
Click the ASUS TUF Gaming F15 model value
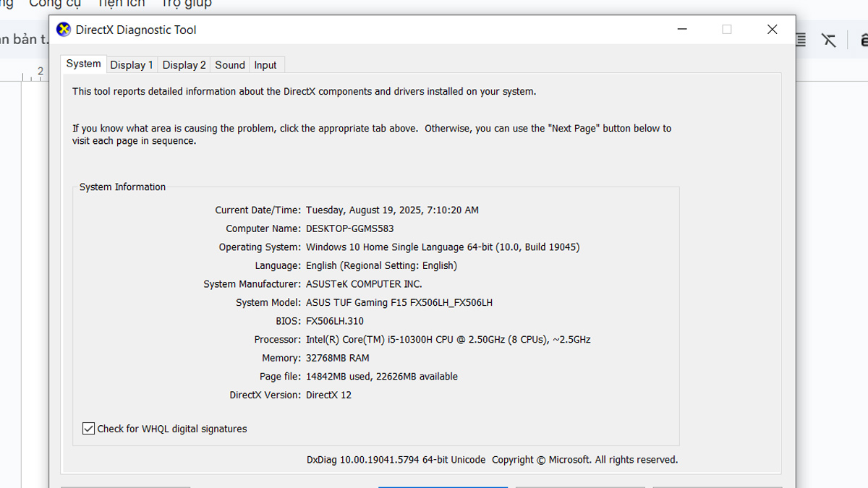399,303
